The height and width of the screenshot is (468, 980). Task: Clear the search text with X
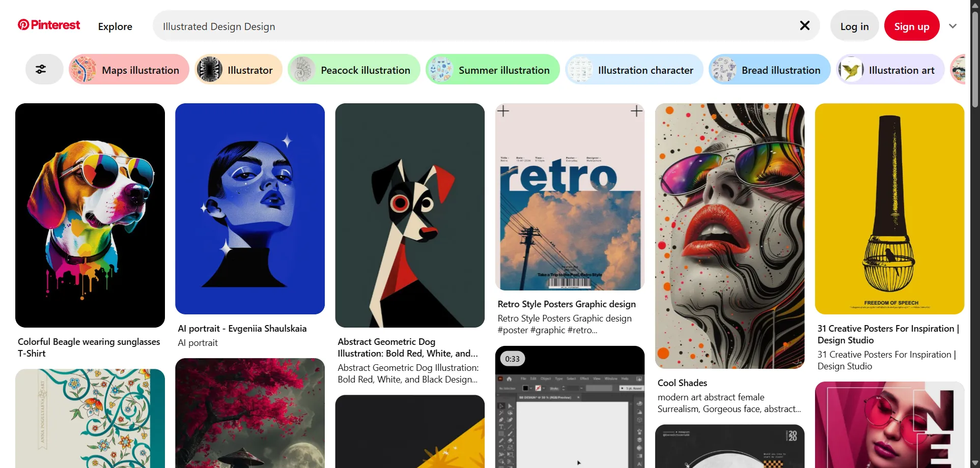click(804, 25)
